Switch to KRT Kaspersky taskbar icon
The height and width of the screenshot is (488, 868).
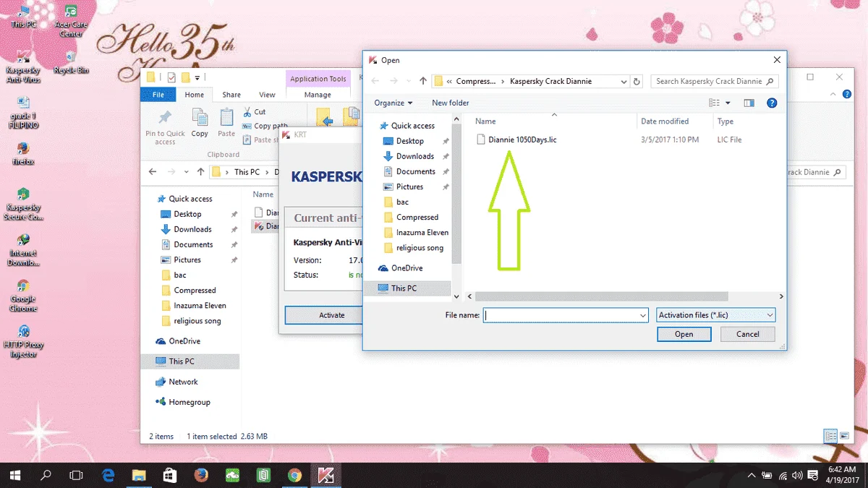[x=325, y=475]
